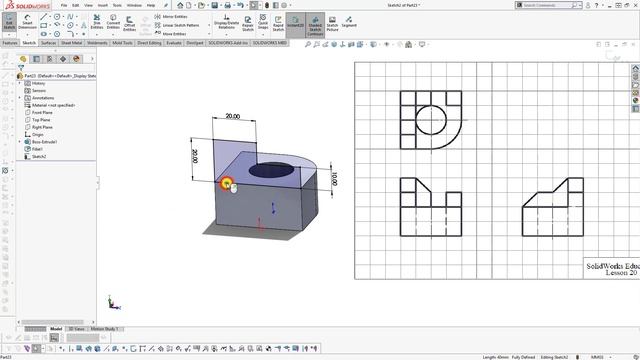Click the Convert Entities tool
Screen dimensions: 640x360
tap(113, 22)
